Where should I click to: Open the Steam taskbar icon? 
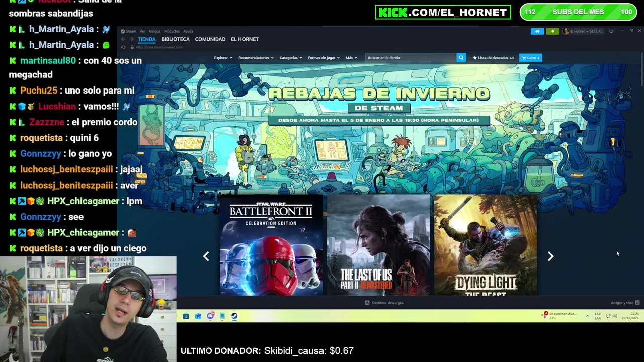pyautogui.click(x=234, y=316)
